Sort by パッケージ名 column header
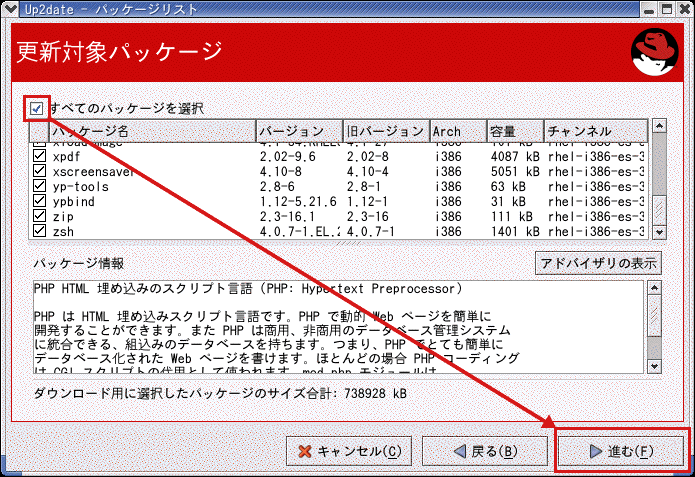The height and width of the screenshot is (477, 695). pos(150,131)
